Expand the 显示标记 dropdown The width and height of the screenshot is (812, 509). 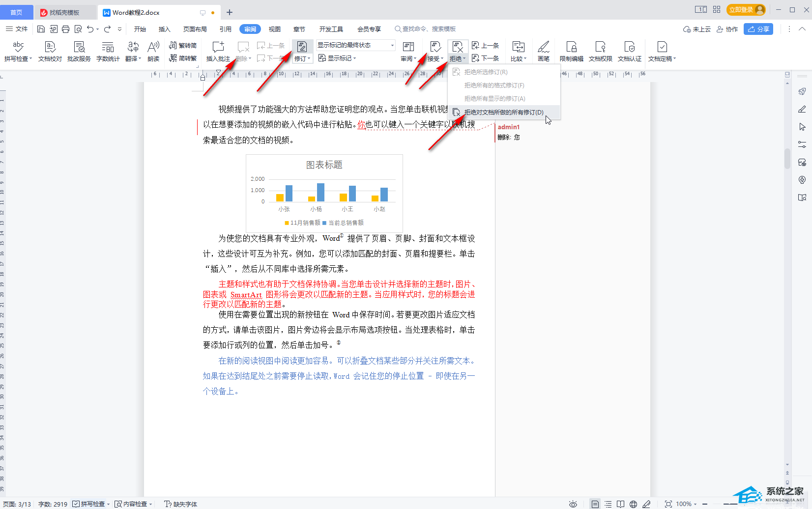(337, 58)
